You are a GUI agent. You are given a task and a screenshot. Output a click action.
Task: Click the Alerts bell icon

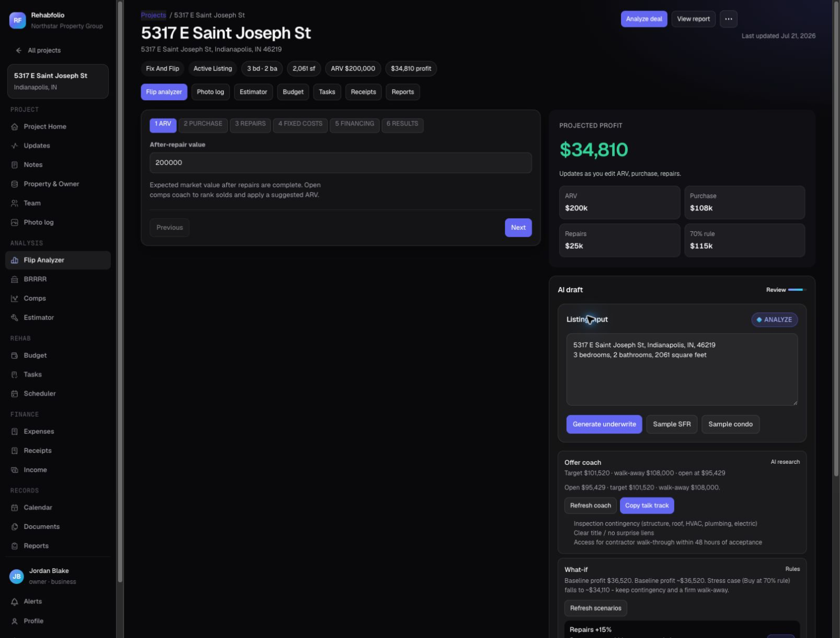(x=15, y=602)
